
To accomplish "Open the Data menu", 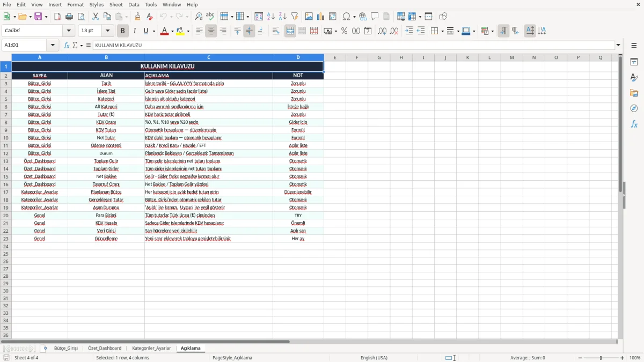I will (134, 4).
